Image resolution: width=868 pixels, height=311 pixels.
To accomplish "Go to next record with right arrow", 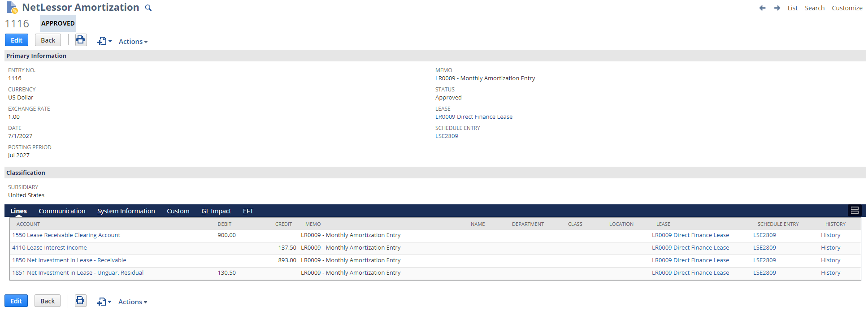I will [x=777, y=8].
